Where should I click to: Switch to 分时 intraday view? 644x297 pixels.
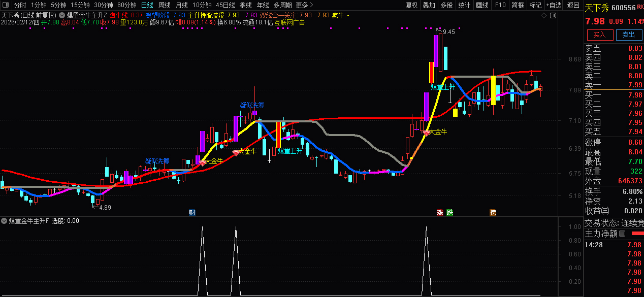coord(20,5)
